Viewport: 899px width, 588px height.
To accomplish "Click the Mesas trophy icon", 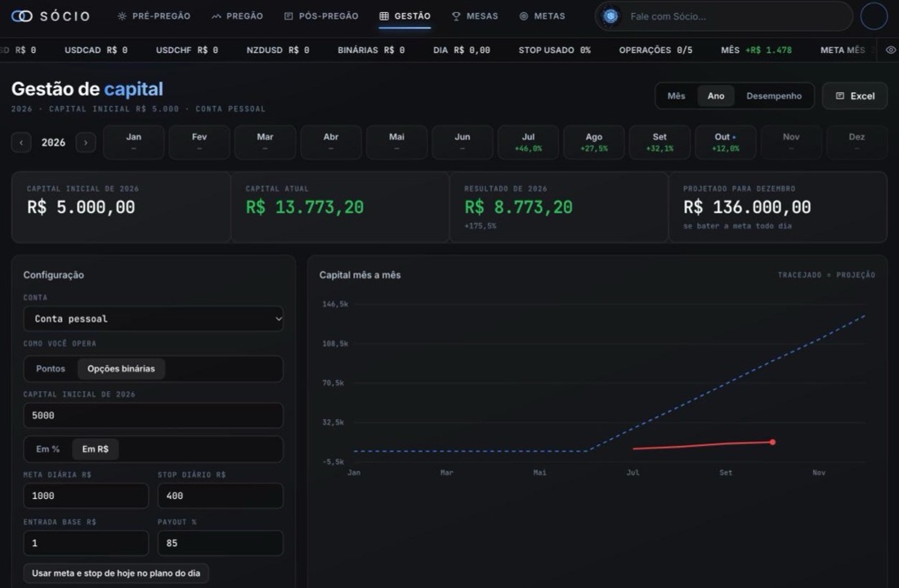I will tap(456, 16).
